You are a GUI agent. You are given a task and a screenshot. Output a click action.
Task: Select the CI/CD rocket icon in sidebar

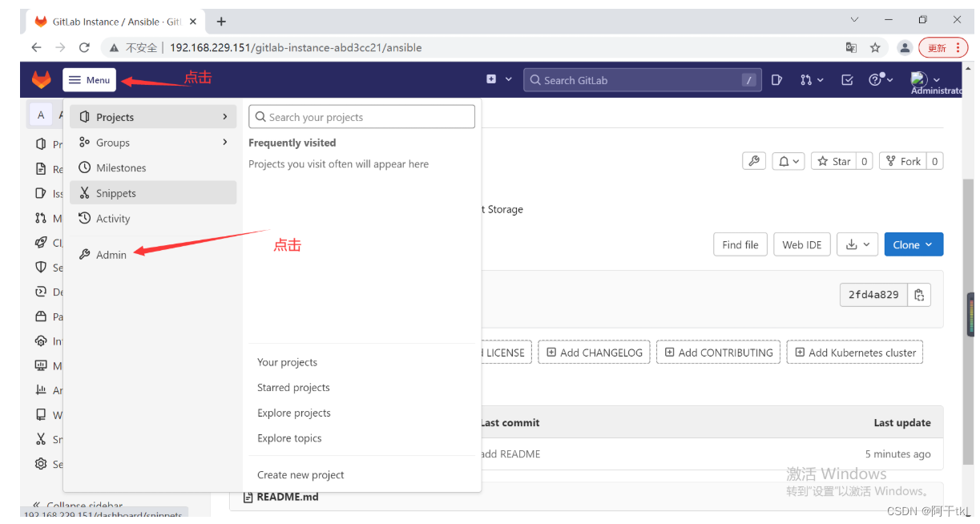pos(41,242)
